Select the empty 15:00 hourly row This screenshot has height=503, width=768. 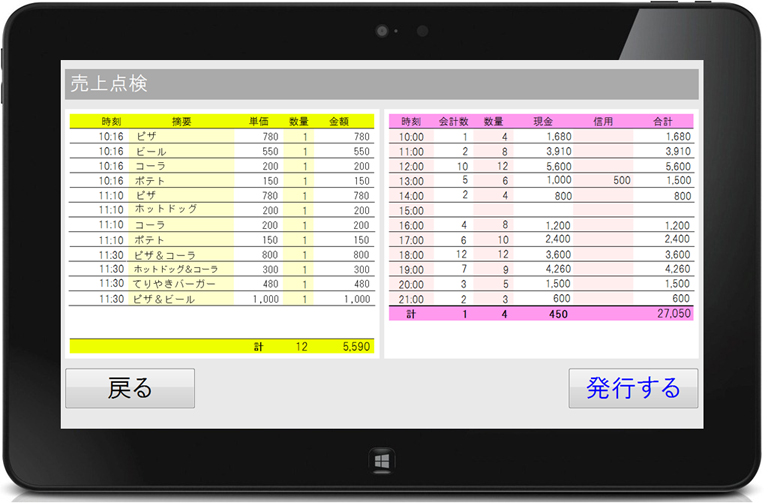[541, 210]
